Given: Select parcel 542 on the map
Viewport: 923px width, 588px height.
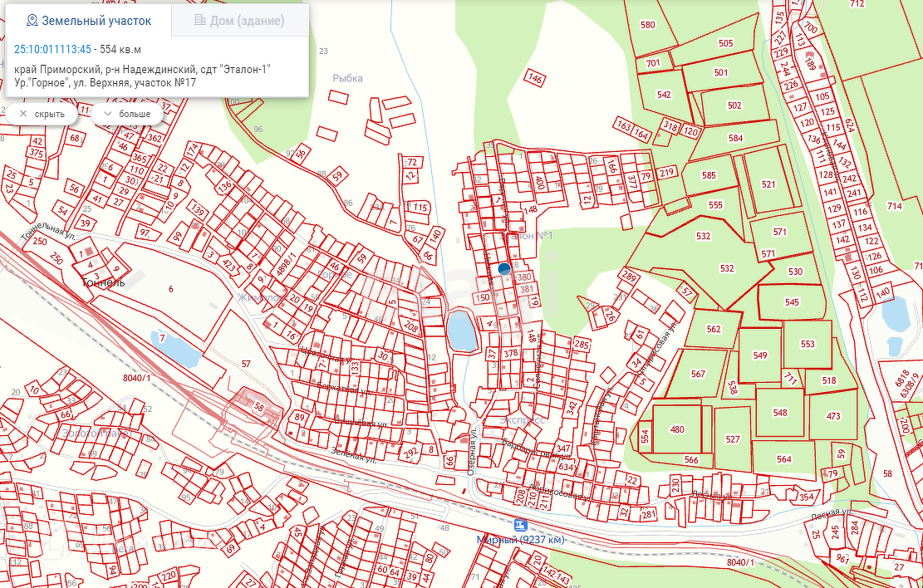Looking at the screenshot, I should [664, 94].
